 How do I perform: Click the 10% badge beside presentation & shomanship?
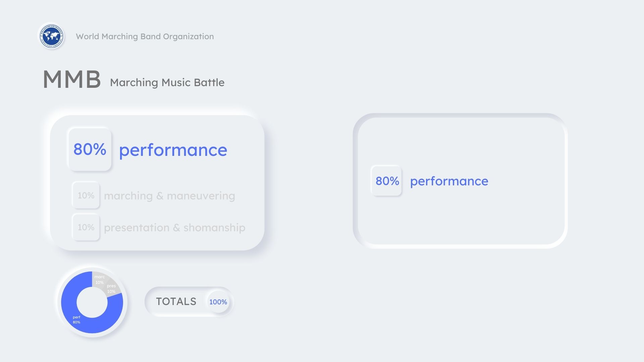pos(86,227)
